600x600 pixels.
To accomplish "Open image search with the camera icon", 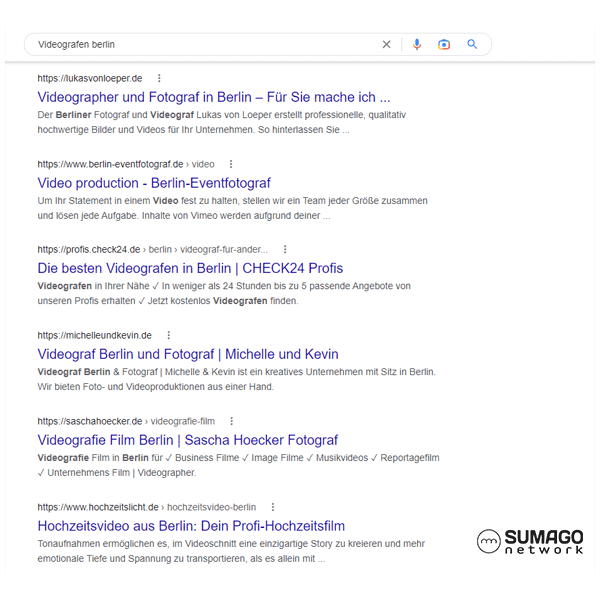I will point(444,44).
